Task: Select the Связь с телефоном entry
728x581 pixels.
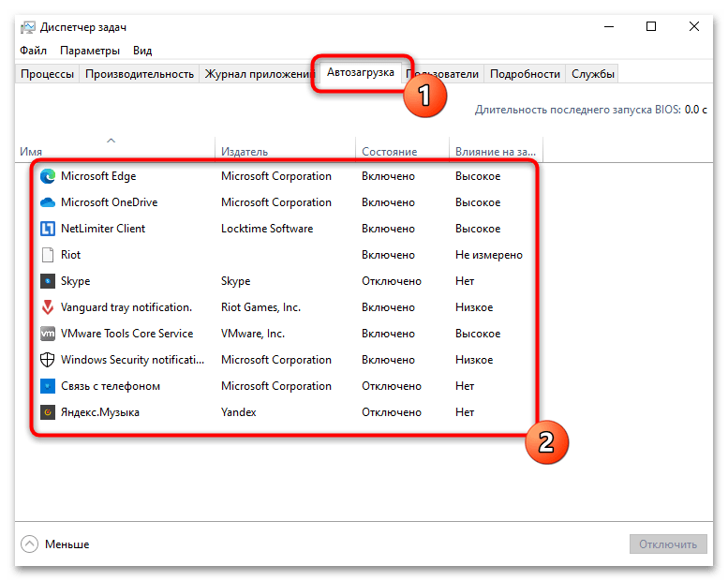Action: point(111,386)
